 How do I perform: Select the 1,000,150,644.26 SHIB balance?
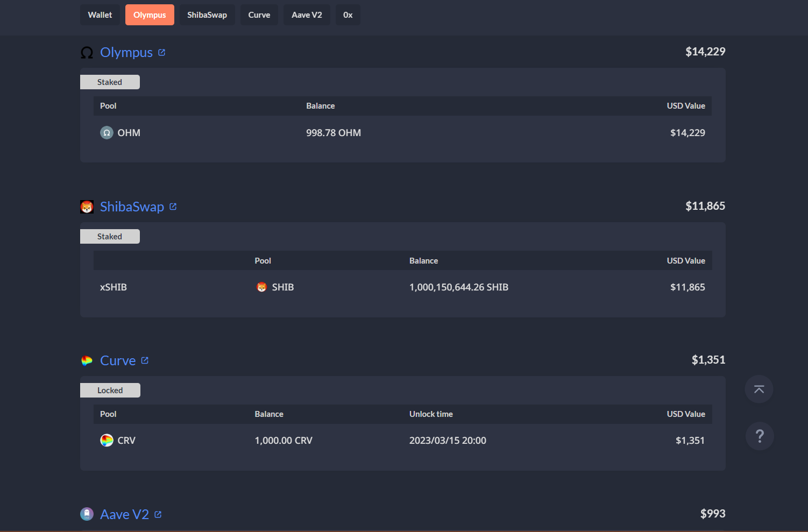click(459, 287)
